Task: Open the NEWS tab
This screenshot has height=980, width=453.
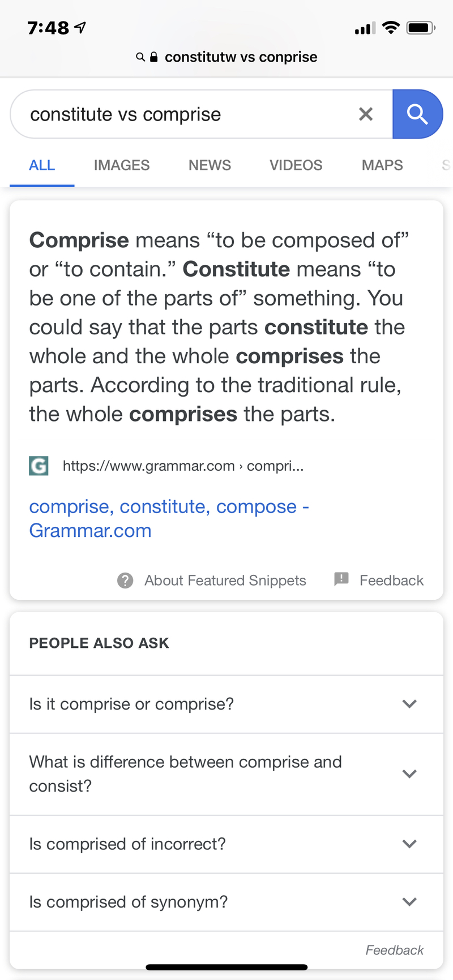Action: (x=210, y=165)
